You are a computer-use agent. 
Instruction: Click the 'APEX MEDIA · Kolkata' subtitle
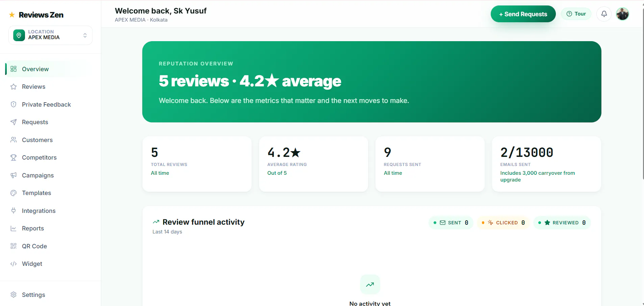tap(141, 20)
